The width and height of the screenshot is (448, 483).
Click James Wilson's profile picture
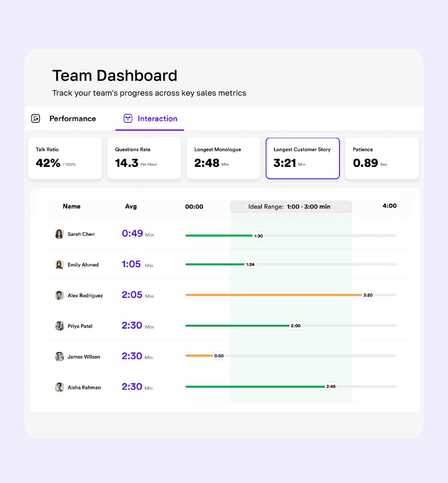tap(59, 357)
